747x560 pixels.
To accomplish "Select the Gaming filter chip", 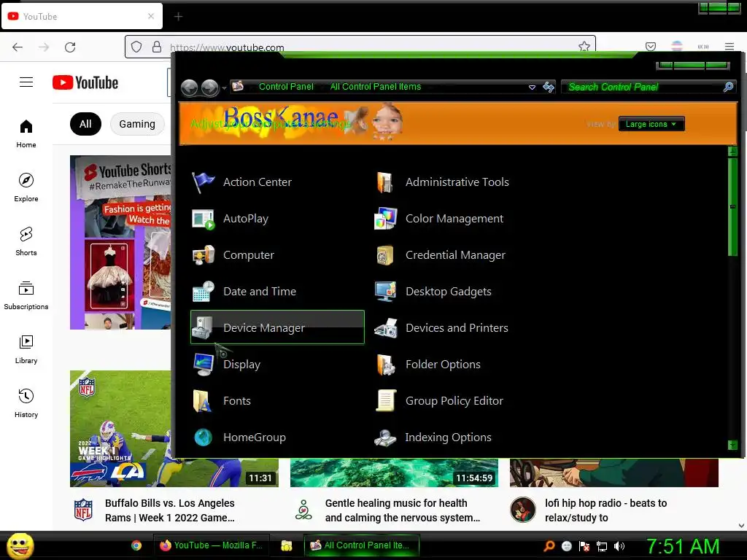I will tap(137, 124).
